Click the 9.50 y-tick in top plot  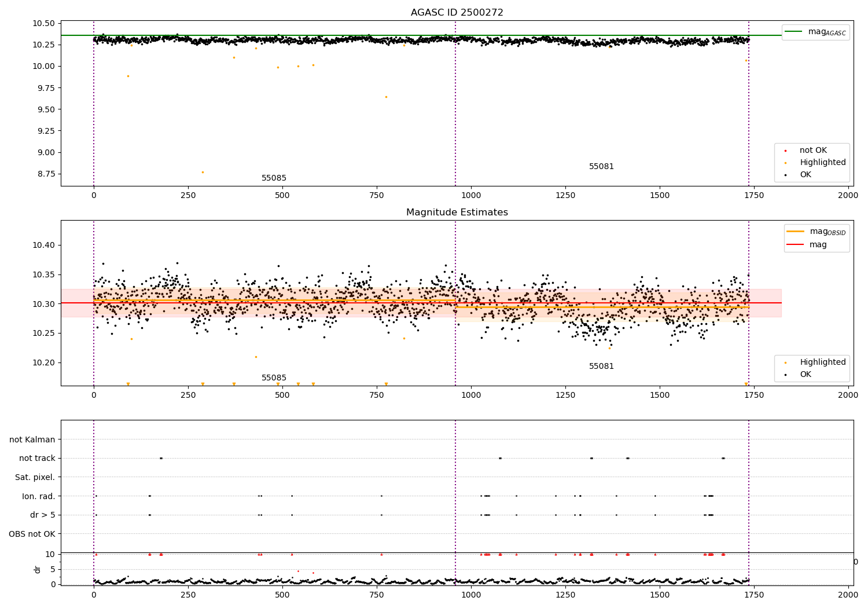click(x=45, y=109)
